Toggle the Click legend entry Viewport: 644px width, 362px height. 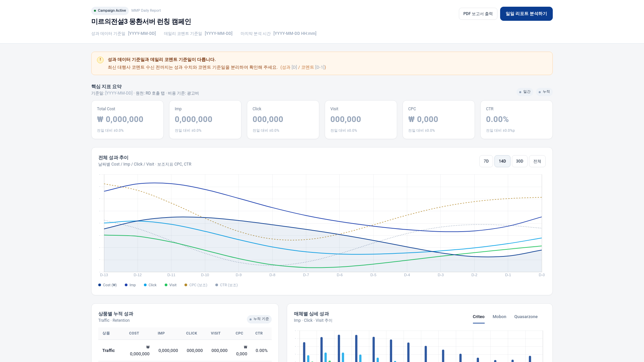click(x=150, y=285)
